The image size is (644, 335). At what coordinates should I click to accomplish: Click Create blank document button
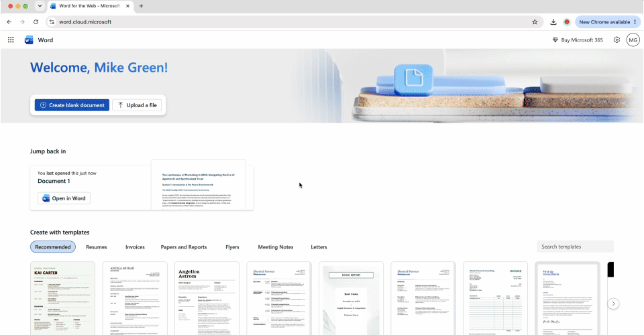72,105
